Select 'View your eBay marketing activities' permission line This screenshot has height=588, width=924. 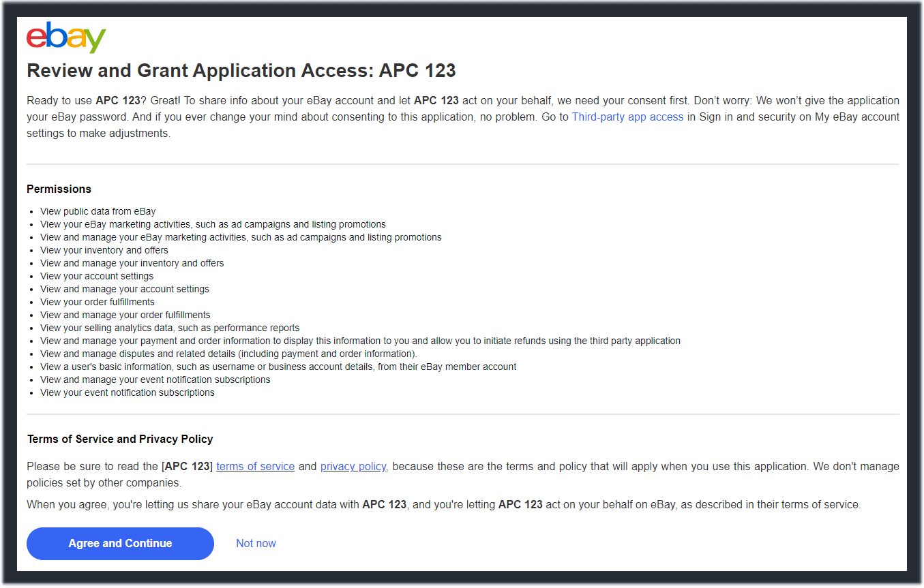pos(213,225)
